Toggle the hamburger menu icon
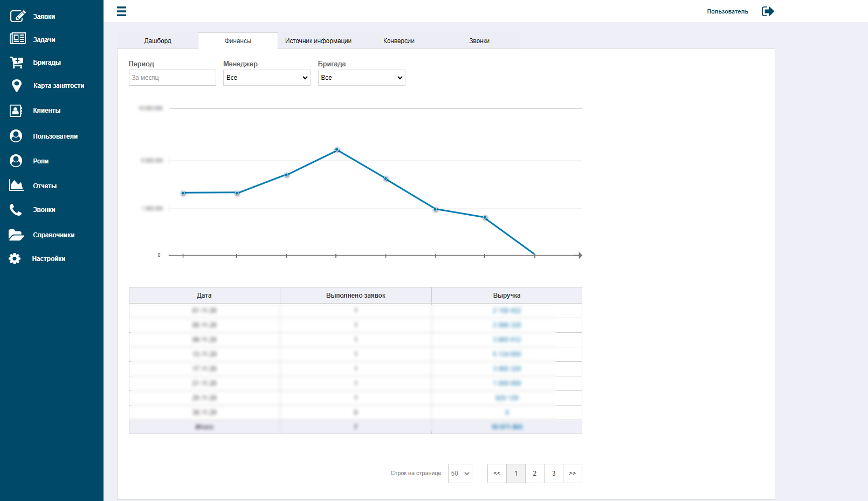The height and width of the screenshot is (501, 868). (122, 11)
